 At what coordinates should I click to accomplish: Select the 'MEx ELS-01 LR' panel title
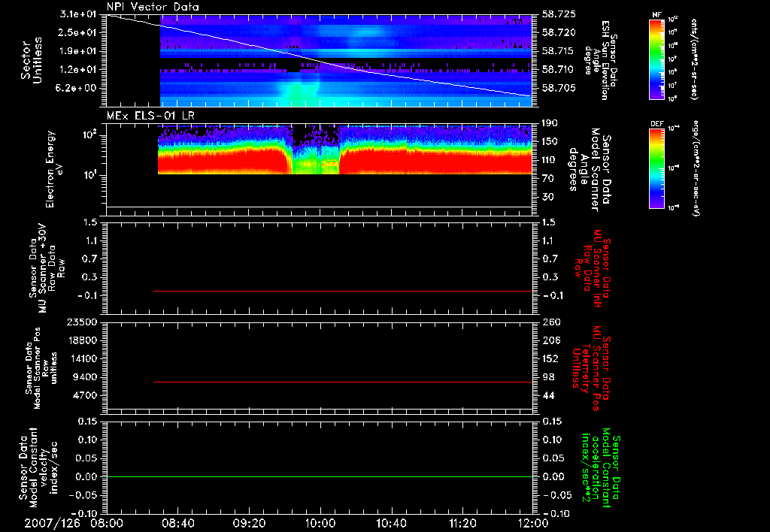tap(150, 116)
